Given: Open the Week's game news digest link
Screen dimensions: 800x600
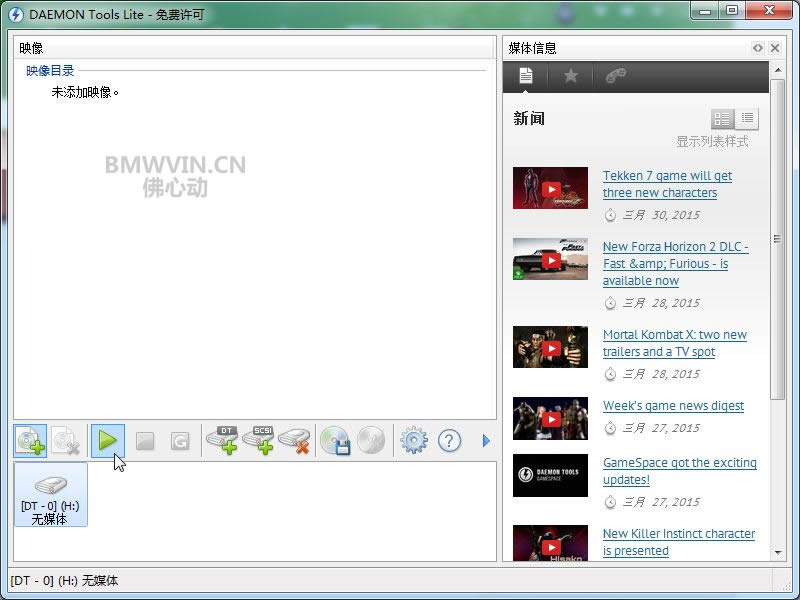Looking at the screenshot, I should point(673,406).
